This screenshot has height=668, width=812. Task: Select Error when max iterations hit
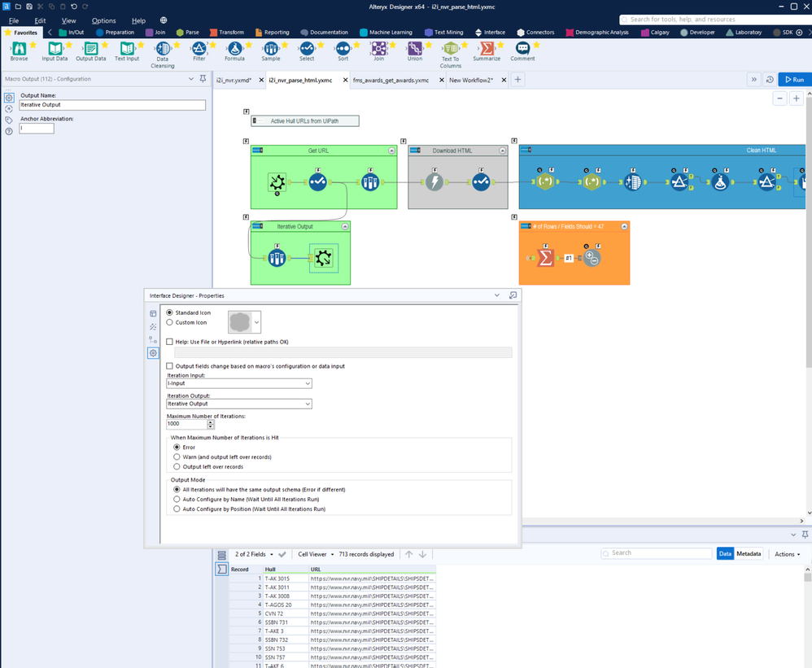pos(177,448)
